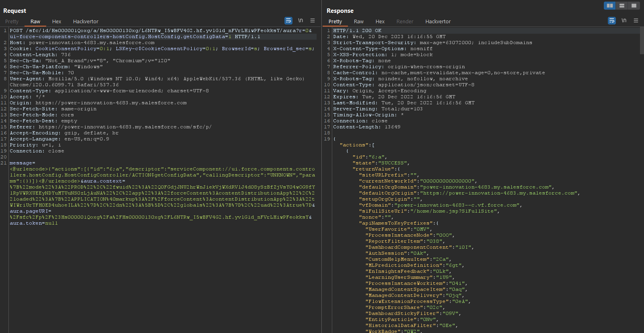The image size is (644, 333).
Task: Click the X-XSS-Protection header
Action: tap(383, 55)
